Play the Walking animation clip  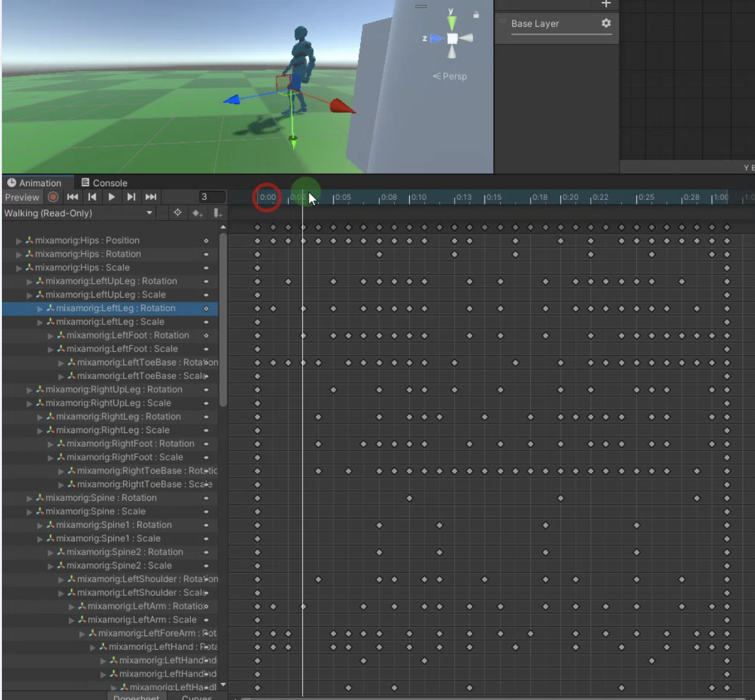click(x=111, y=197)
